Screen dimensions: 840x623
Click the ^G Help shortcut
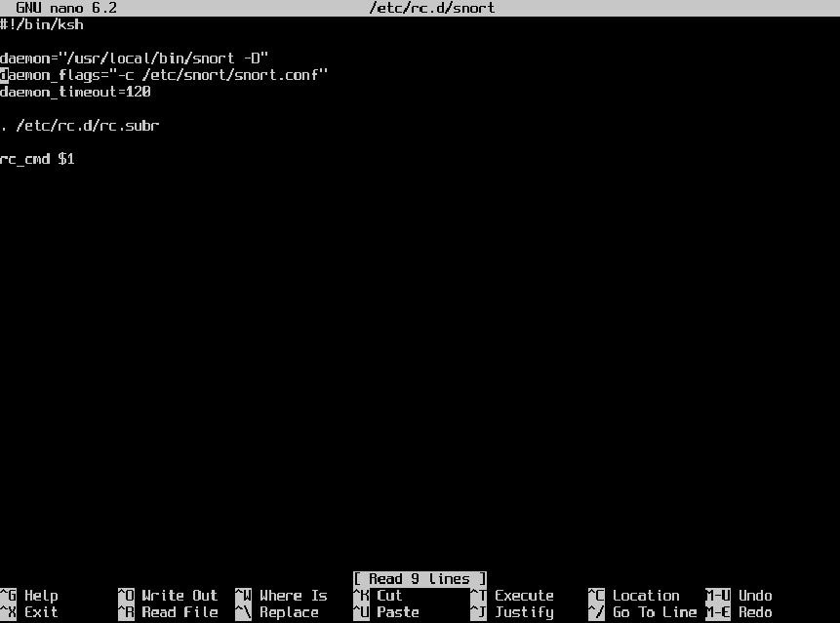[x=29, y=596]
